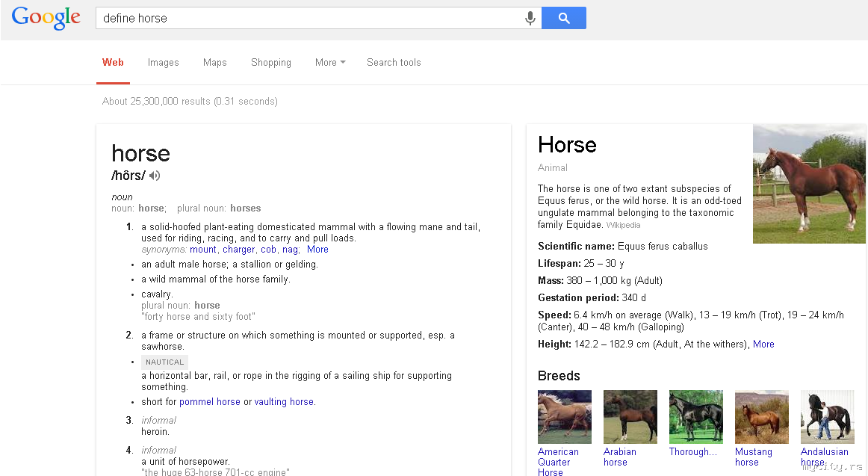Image resolution: width=868 pixels, height=476 pixels.
Task: Click the example phrase "forty horse and sixty foot"
Action: coord(198,317)
